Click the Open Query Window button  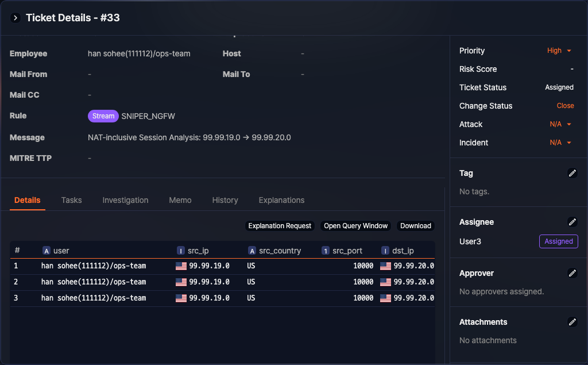click(x=355, y=226)
